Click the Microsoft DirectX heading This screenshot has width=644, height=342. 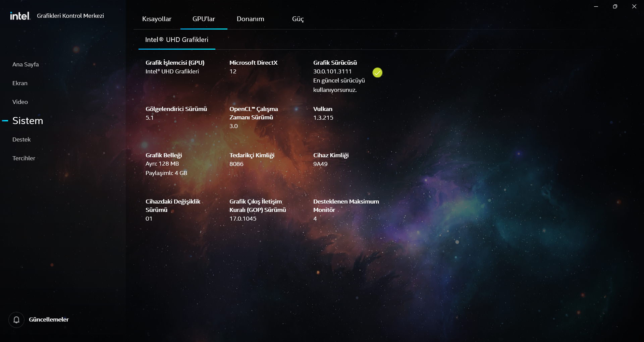click(x=254, y=63)
